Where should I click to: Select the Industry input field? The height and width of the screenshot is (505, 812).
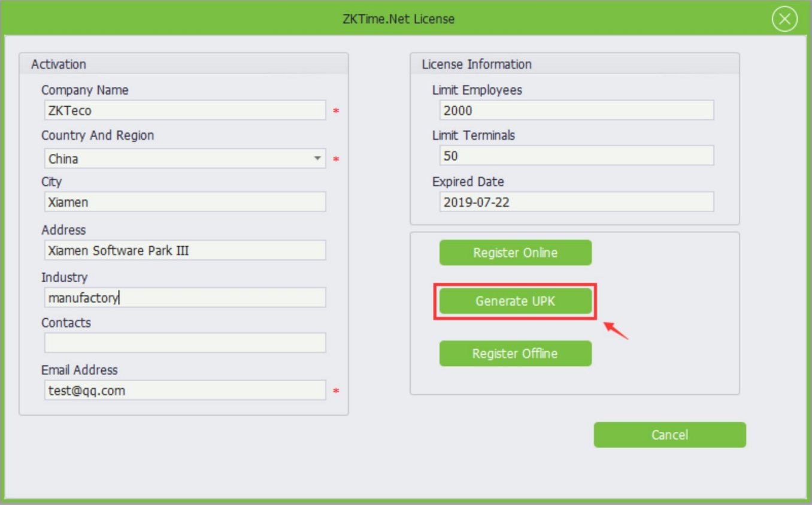pos(184,298)
